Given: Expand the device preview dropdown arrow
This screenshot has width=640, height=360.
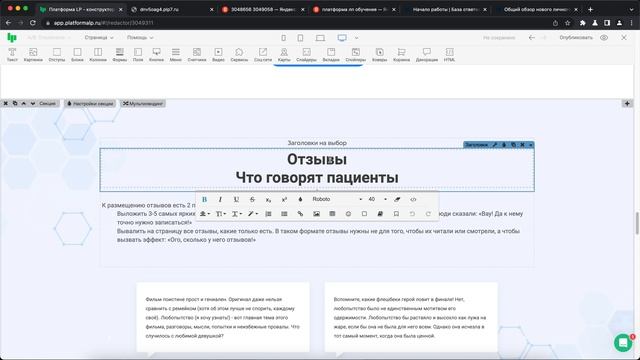Looking at the screenshot, I should [356, 38].
